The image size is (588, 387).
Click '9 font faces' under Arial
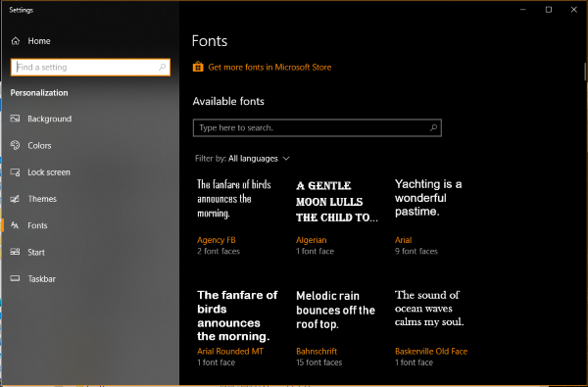coord(416,251)
